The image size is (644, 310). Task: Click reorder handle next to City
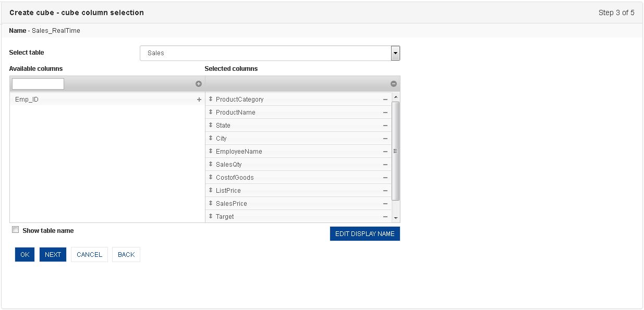(211, 138)
